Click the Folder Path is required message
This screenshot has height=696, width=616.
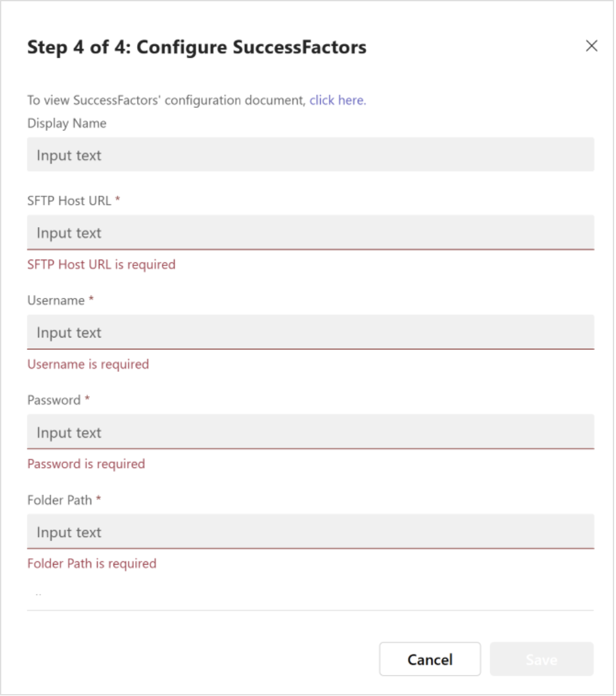click(92, 563)
